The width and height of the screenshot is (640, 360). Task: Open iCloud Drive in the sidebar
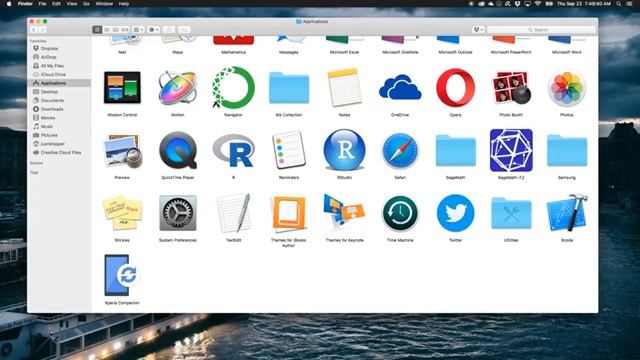[53, 74]
